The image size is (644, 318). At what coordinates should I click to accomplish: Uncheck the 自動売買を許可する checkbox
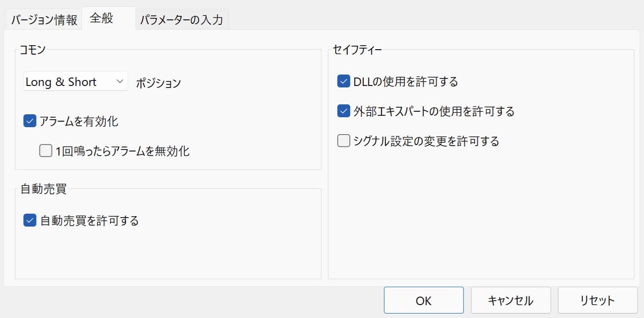[x=30, y=220]
